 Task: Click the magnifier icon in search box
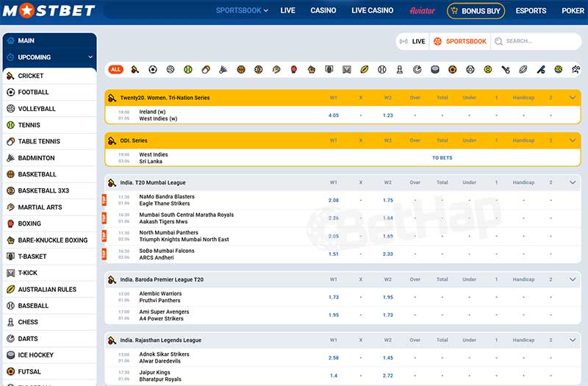pos(498,41)
